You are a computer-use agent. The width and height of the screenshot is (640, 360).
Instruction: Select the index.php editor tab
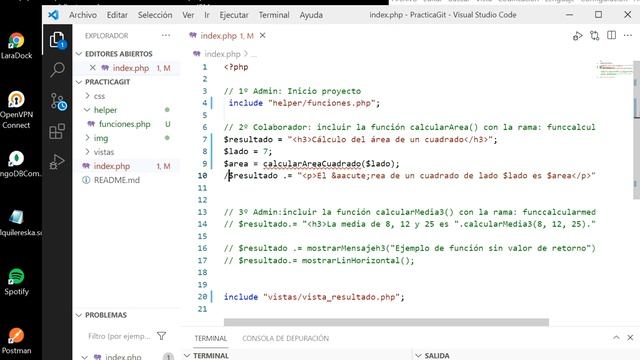(227, 36)
